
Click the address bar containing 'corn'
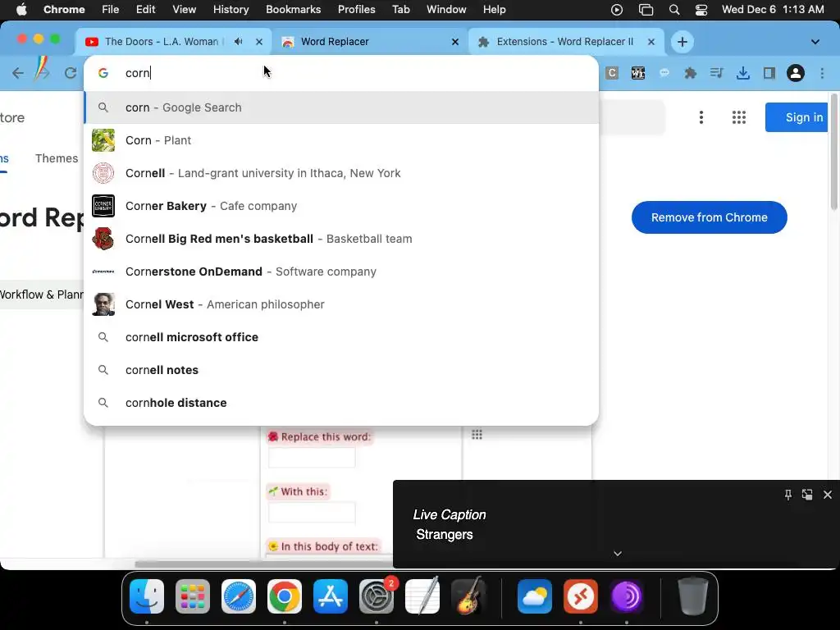pyautogui.click(x=341, y=73)
